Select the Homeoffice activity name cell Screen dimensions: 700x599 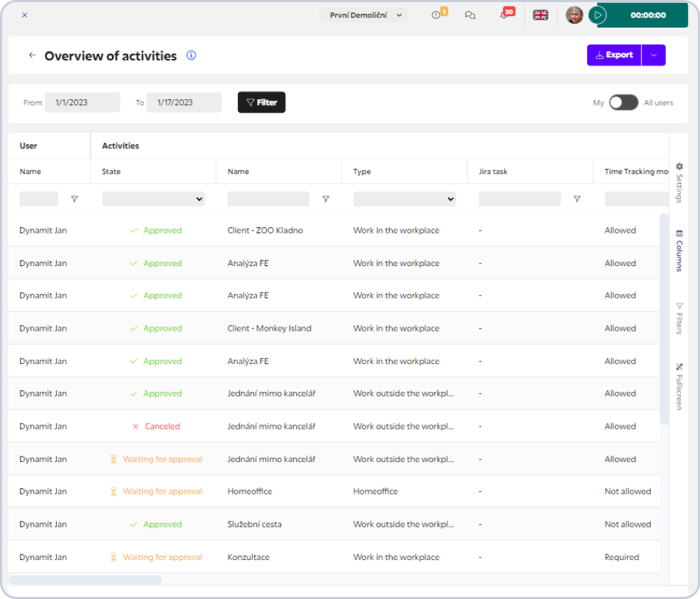250,491
